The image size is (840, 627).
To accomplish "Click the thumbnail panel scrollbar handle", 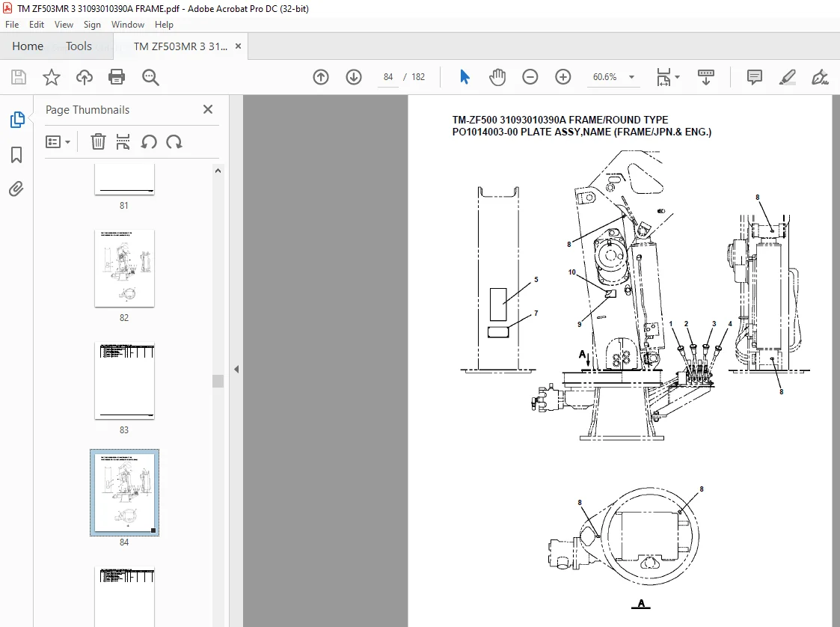I will (x=218, y=381).
